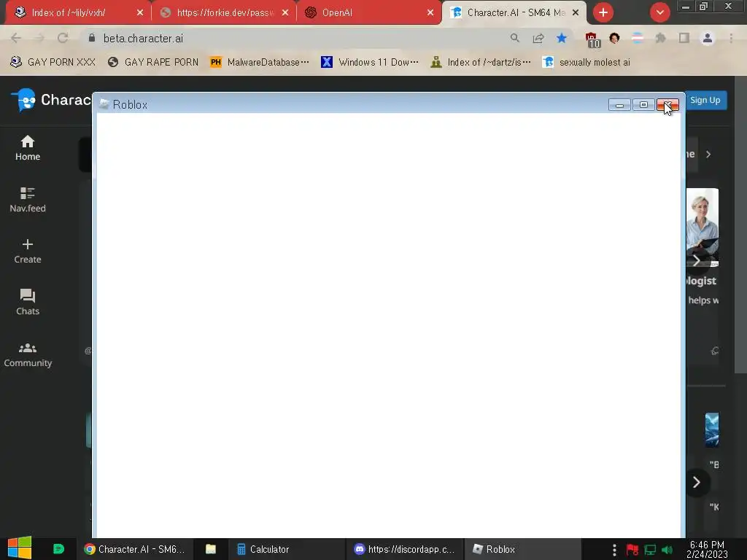
Task: Open the green chat app taskbar icon
Action: 58,549
